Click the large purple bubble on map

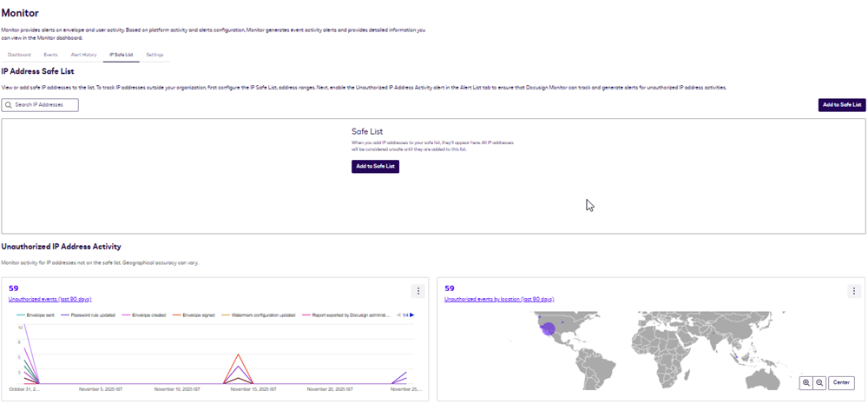point(548,328)
